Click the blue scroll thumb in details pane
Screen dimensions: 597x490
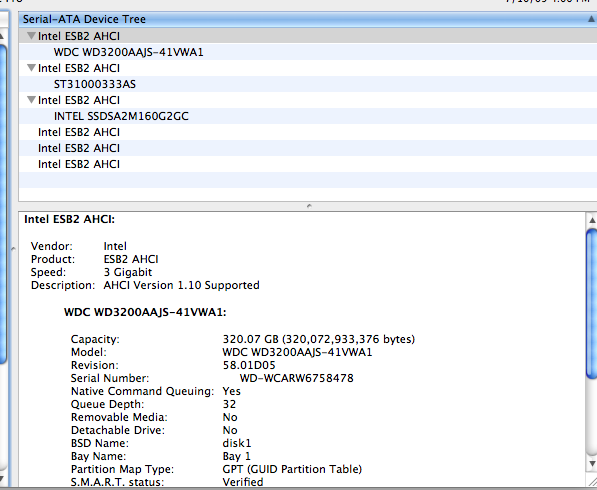(x=592, y=304)
